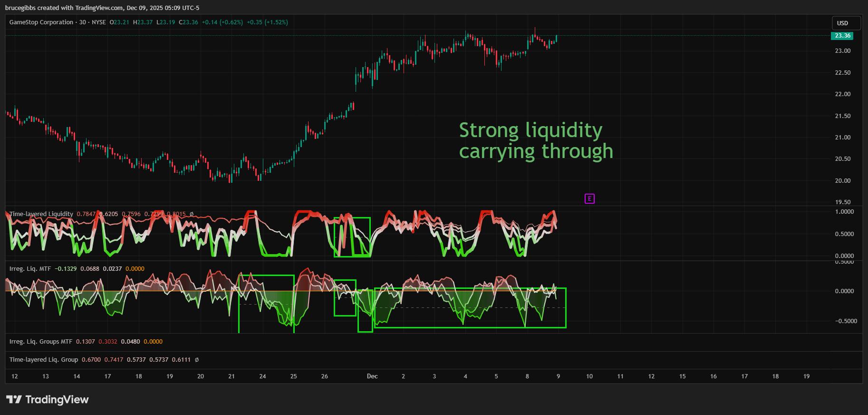Click the Time-layered Liquidity indicator name
Image resolution: width=868 pixels, height=415 pixels.
[x=41, y=214]
